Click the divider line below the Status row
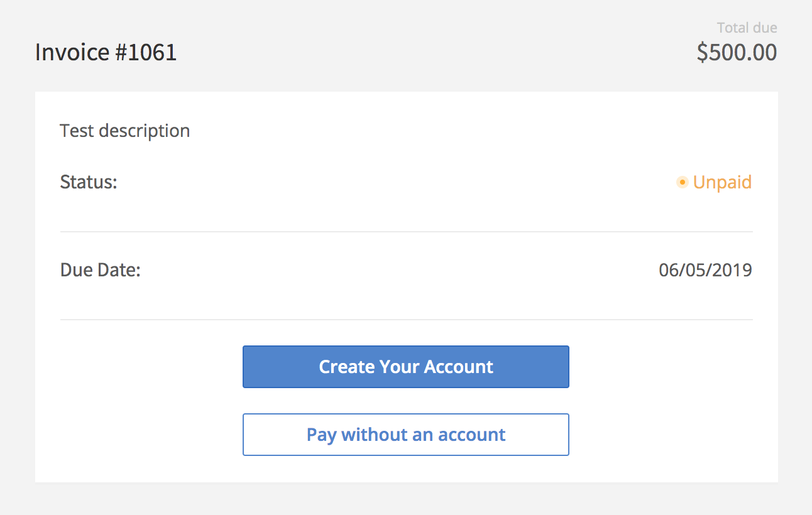Viewport: 812px width, 515px height. point(406,232)
